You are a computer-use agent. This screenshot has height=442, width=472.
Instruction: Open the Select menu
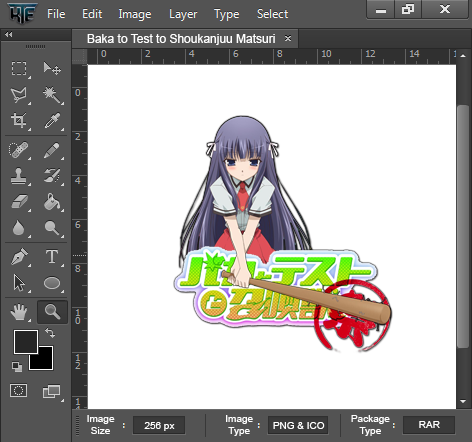[x=272, y=14]
